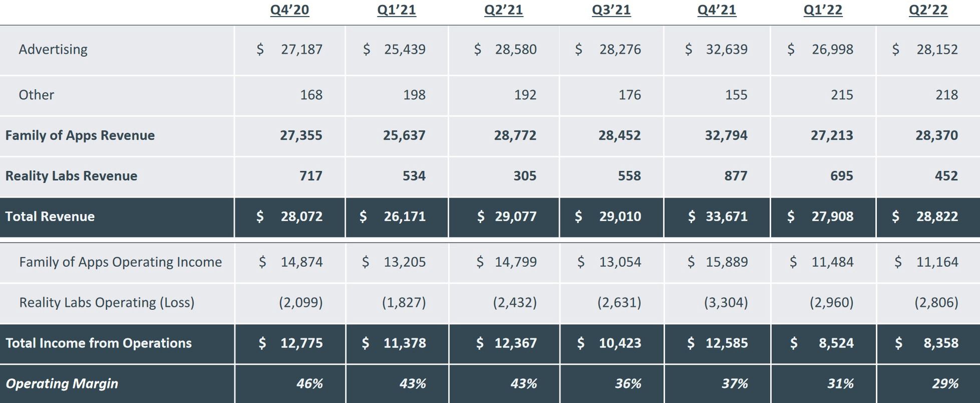Click the Family of Apps Operating Income label
Image resolution: width=980 pixels, height=403 pixels.
[120, 262]
